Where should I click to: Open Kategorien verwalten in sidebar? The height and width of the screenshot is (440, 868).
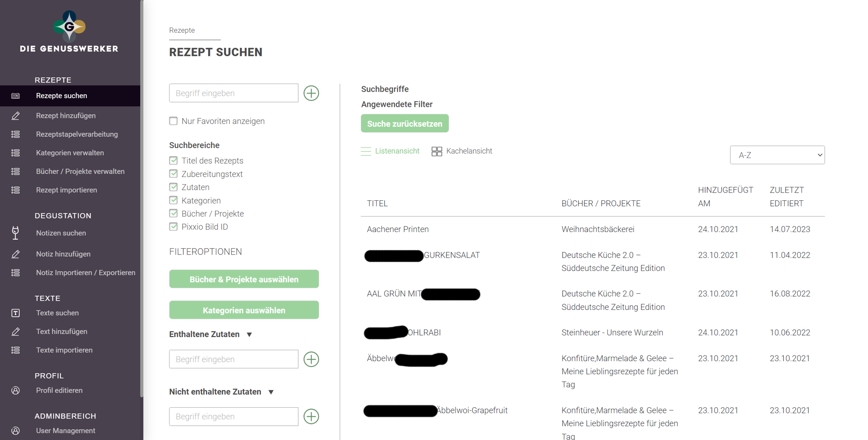pyautogui.click(x=70, y=153)
